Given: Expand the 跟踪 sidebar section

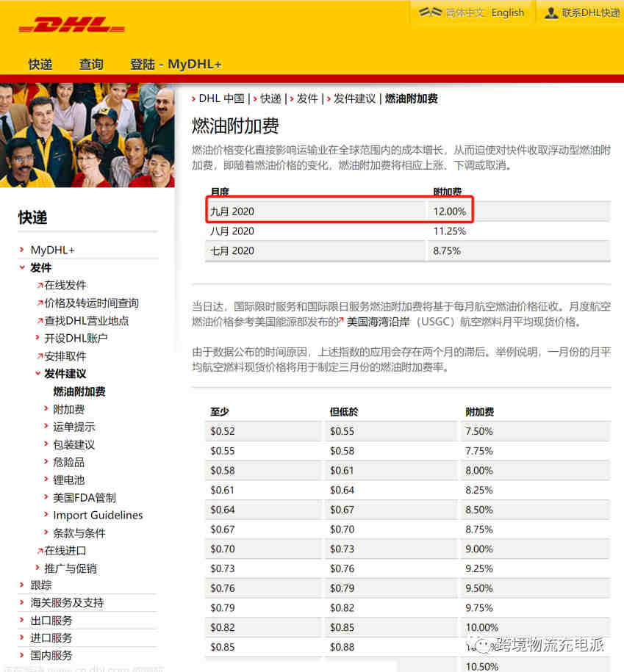Looking at the screenshot, I should [x=40, y=585].
